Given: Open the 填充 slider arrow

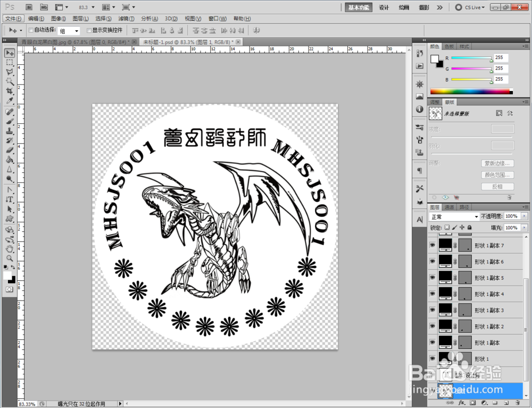Looking at the screenshot, I should click(x=525, y=228).
